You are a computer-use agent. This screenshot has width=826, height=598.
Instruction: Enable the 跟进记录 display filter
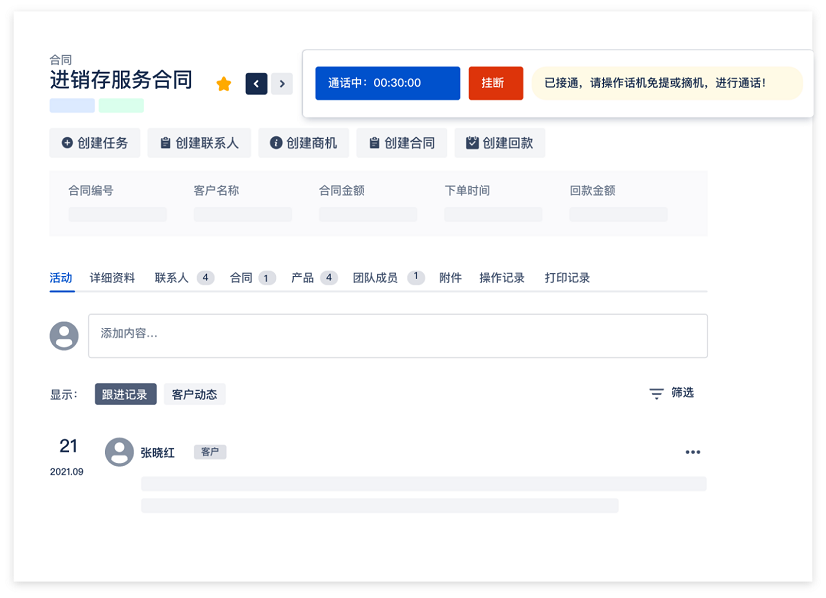(125, 393)
